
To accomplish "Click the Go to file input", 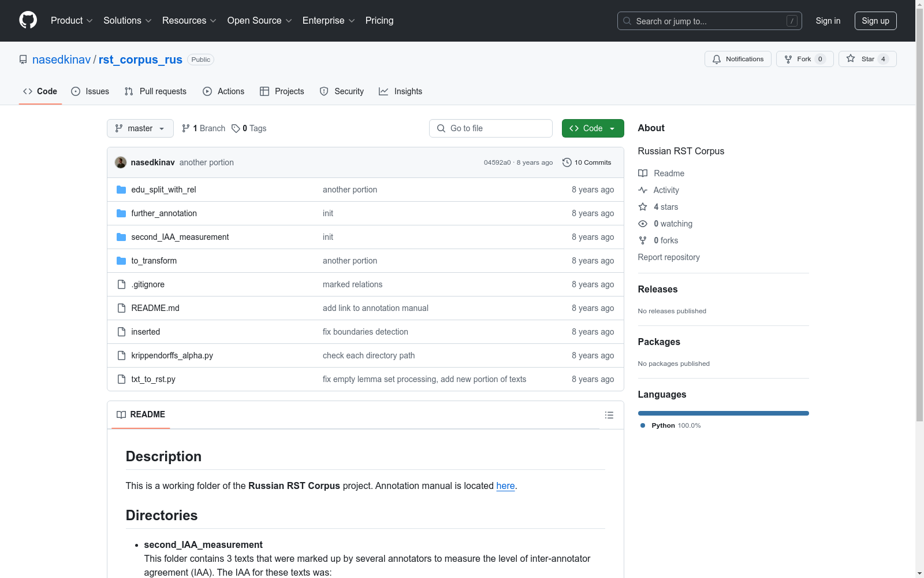I will click(x=491, y=128).
